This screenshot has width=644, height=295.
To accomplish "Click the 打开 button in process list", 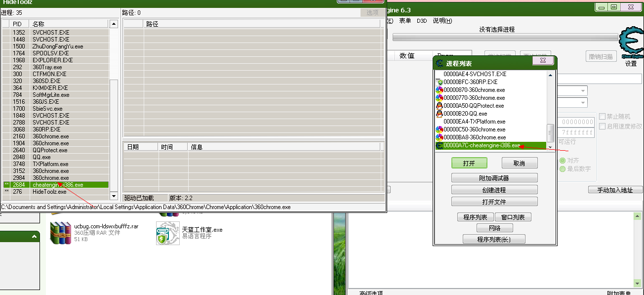I will pos(469,163).
